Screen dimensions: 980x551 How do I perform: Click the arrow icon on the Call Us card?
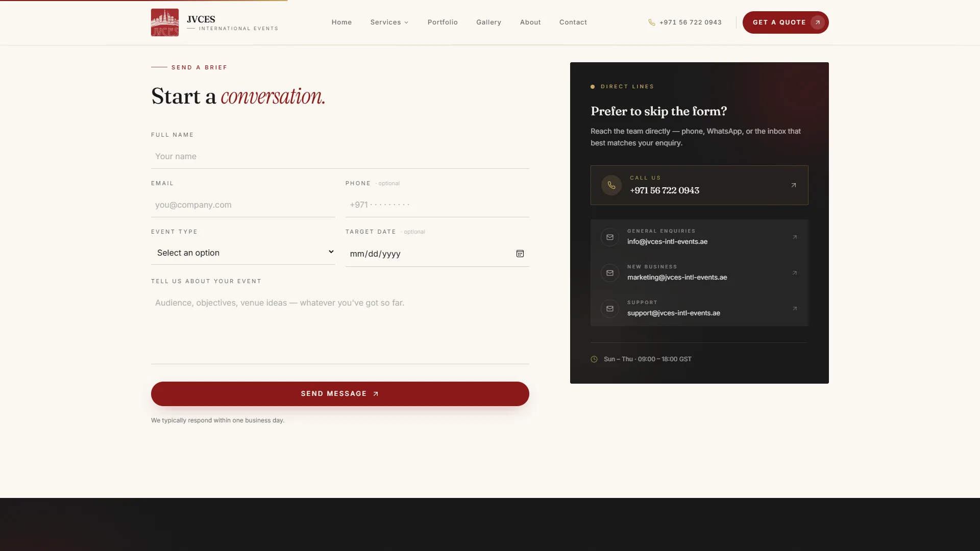click(x=794, y=185)
